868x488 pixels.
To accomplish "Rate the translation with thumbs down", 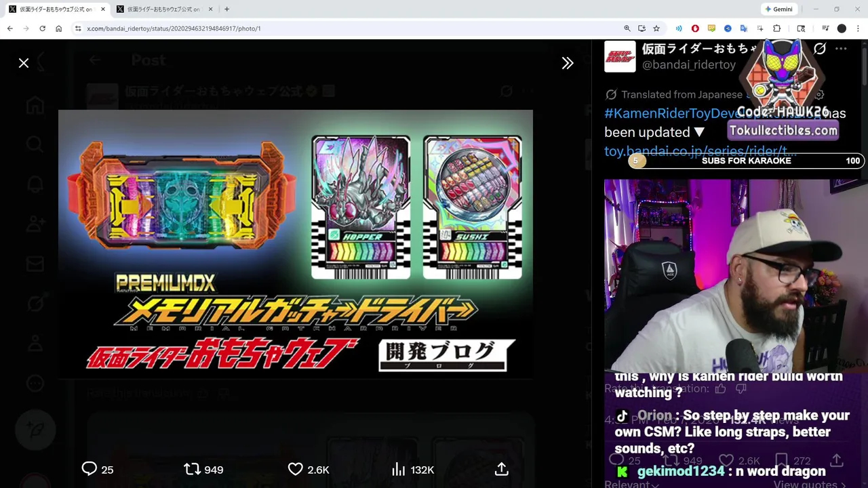I will 741,388.
